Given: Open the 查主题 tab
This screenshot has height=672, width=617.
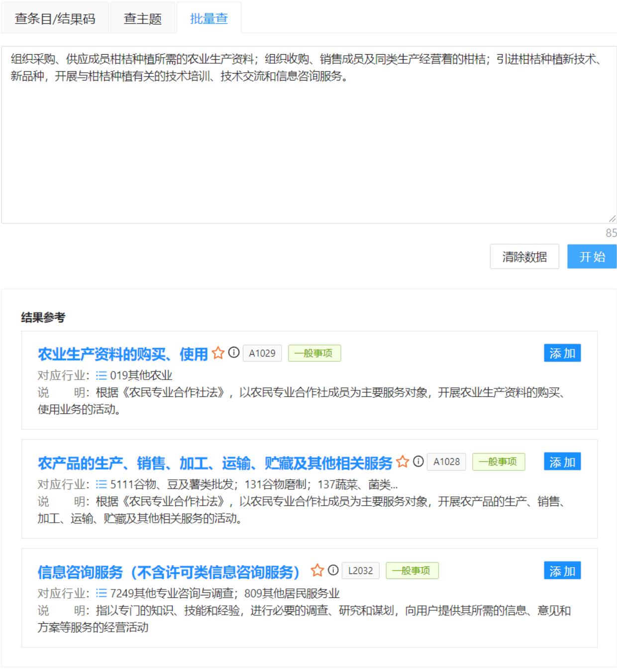Looking at the screenshot, I should tap(142, 19).
